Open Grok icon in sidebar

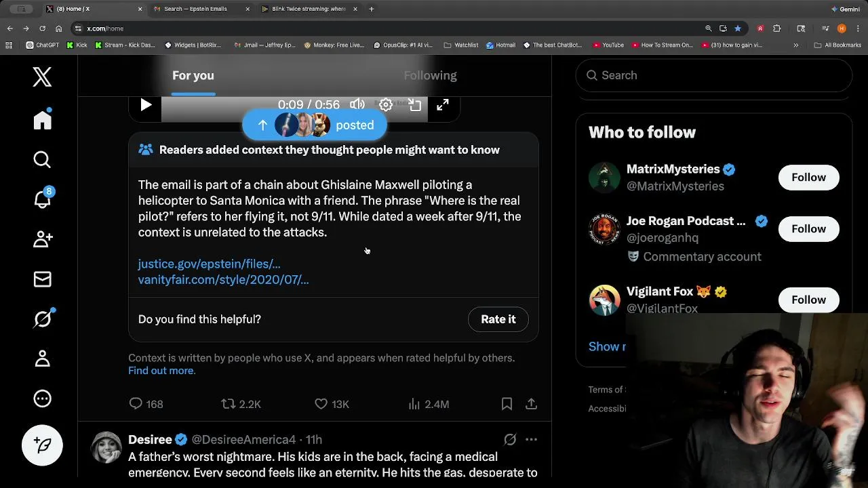point(43,318)
